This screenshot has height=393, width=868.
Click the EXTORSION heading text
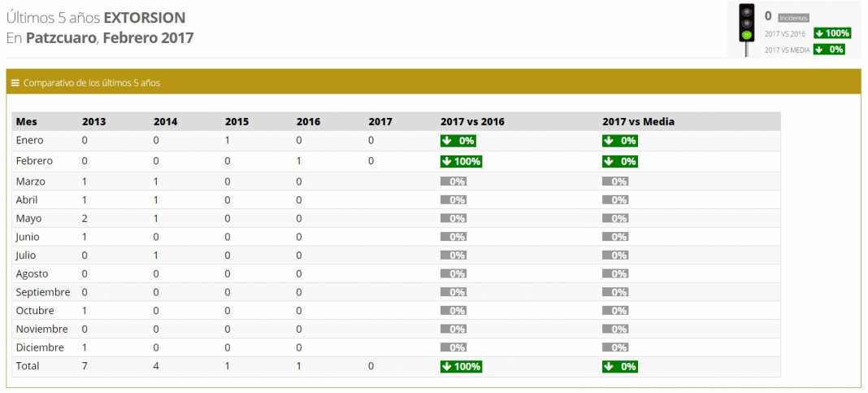click(x=145, y=18)
